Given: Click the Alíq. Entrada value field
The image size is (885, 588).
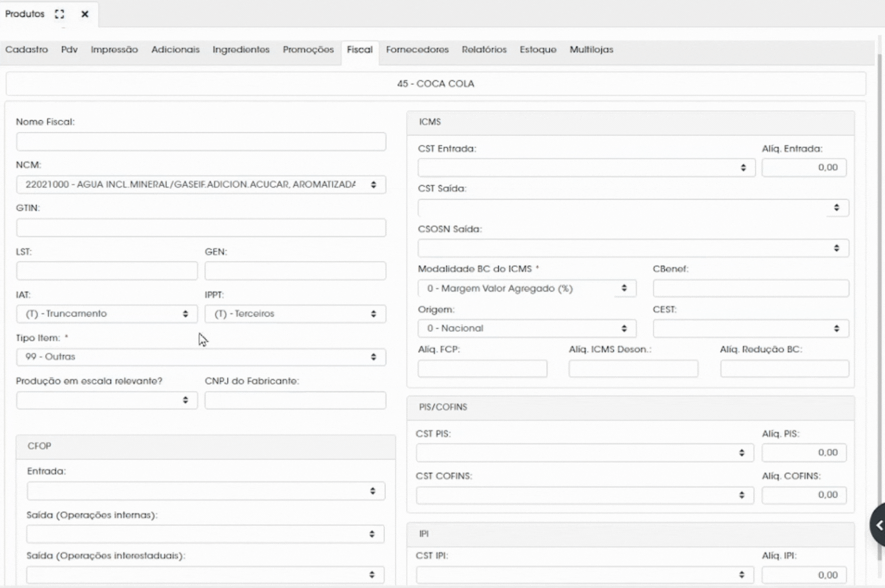Looking at the screenshot, I should click(x=804, y=167).
